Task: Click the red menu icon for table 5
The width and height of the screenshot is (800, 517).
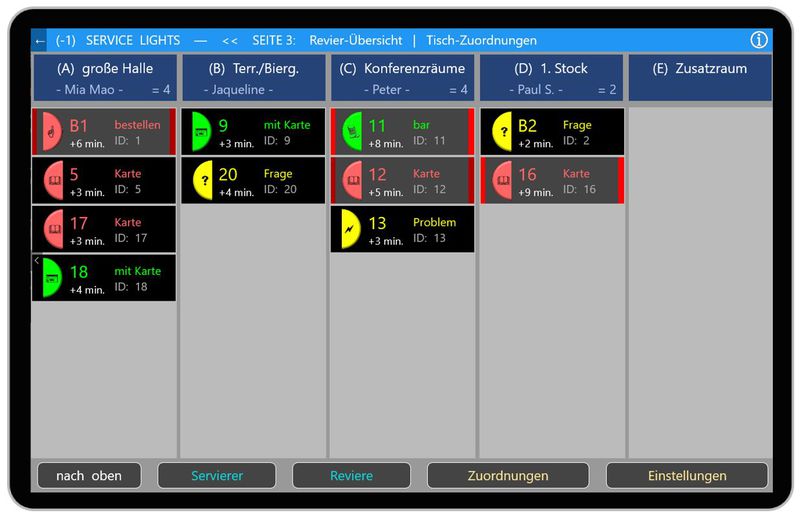Action: pos(53,180)
